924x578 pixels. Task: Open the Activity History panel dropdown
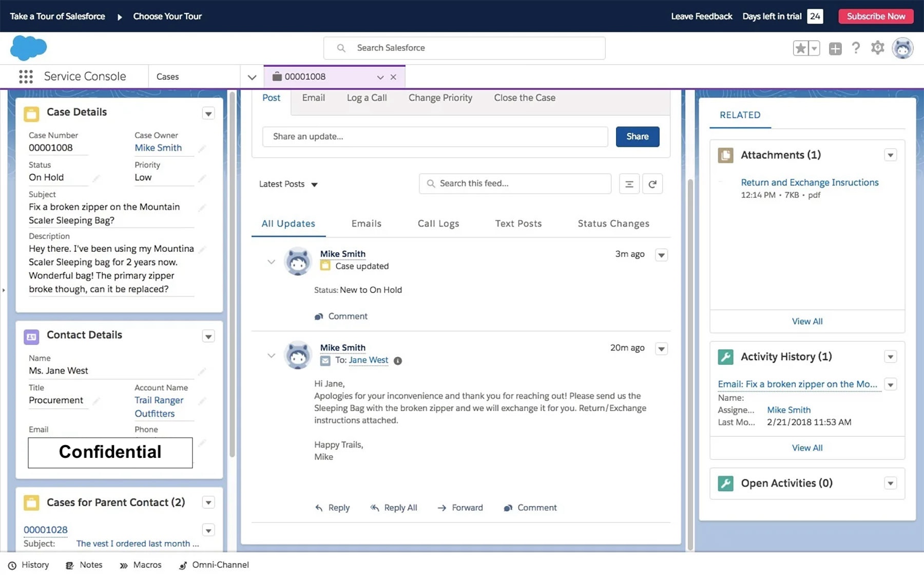click(891, 357)
